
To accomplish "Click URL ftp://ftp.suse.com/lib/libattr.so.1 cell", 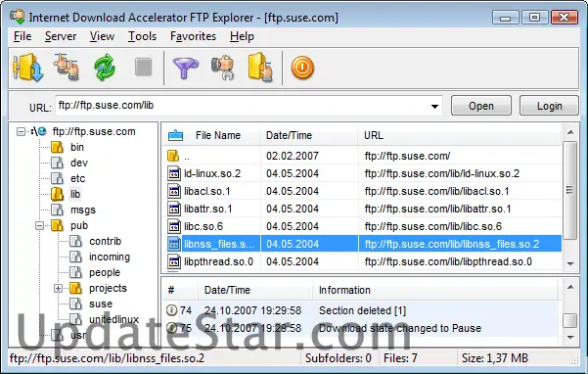I will [x=437, y=209].
